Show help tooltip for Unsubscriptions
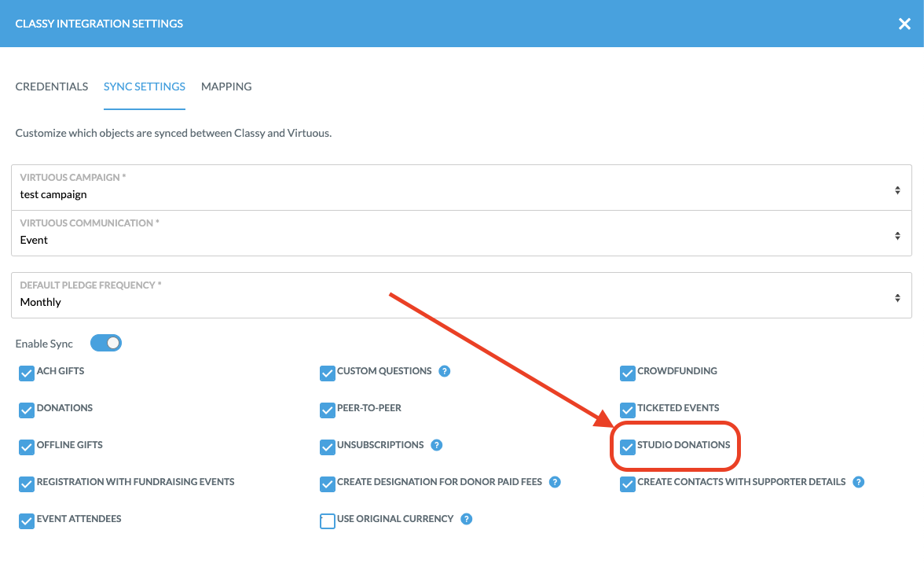The width and height of the screenshot is (924, 574). pyautogui.click(x=436, y=445)
